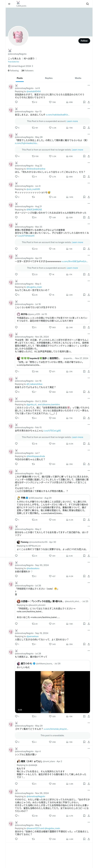Open more options on the Jul 8 post
98x868 pixels.
tap(89, 85)
